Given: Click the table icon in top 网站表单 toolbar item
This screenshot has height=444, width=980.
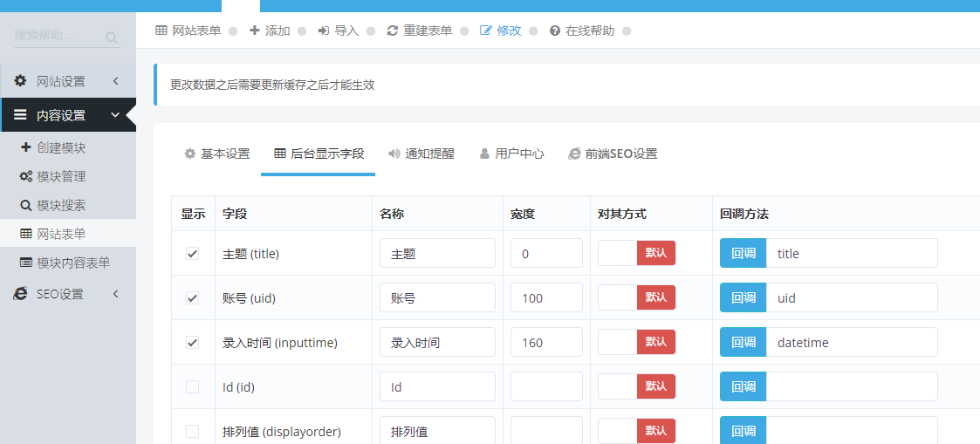Looking at the screenshot, I should point(161,31).
